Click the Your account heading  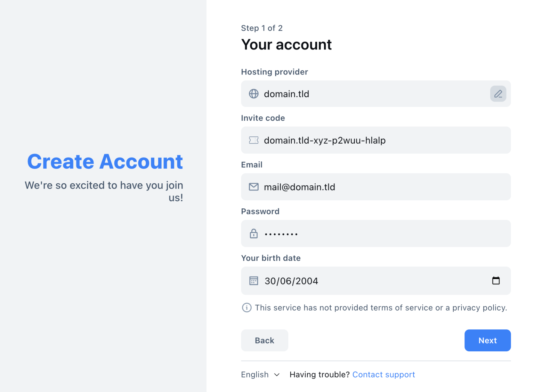point(286,44)
